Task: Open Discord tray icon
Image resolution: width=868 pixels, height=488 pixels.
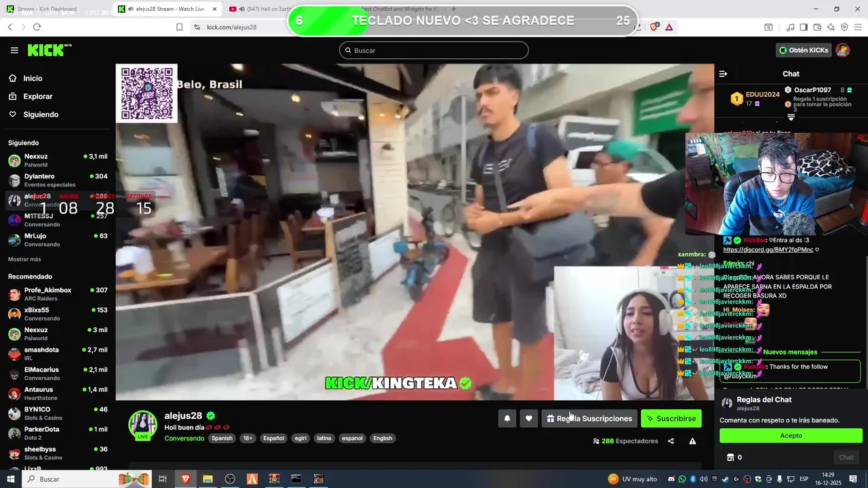Action: click(x=671, y=479)
